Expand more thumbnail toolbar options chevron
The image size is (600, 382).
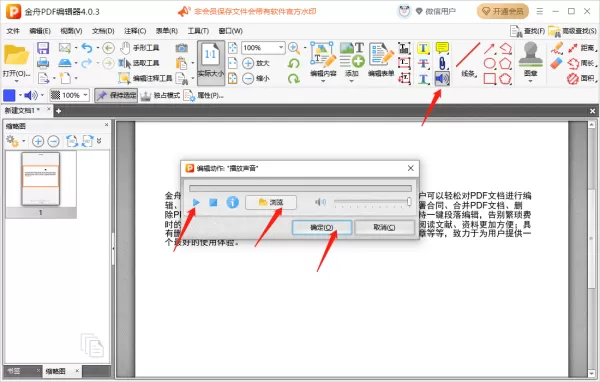click(x=99, y=141)
